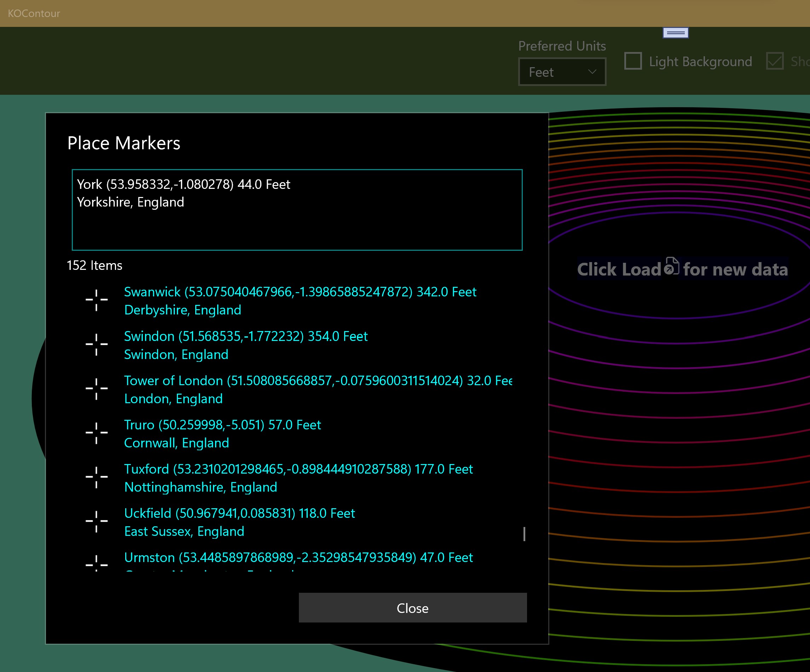This screenshot has height=672, width=810.
Task: Select the Uckfield, East Sussex entry
Action: tap(239, 522)
